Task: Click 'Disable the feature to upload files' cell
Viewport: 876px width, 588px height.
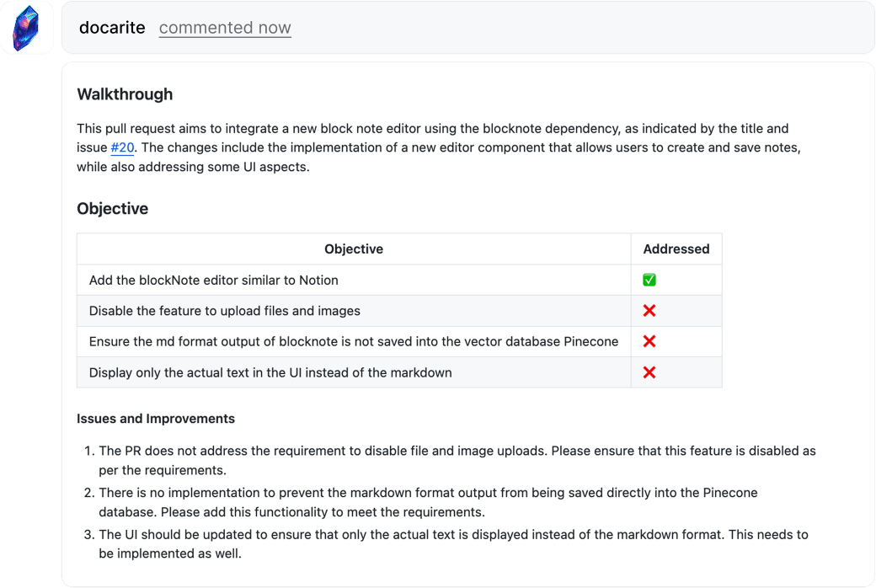Action: 224,311
